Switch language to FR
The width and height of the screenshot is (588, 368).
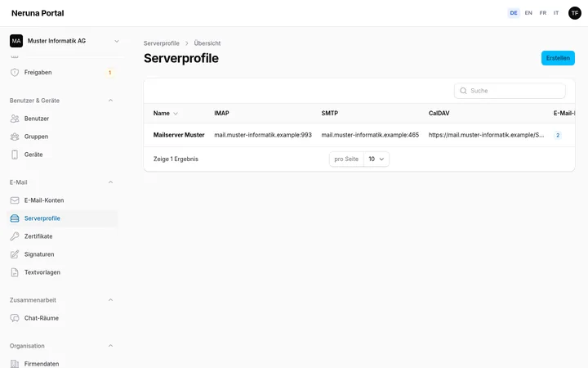pos(542,13)
